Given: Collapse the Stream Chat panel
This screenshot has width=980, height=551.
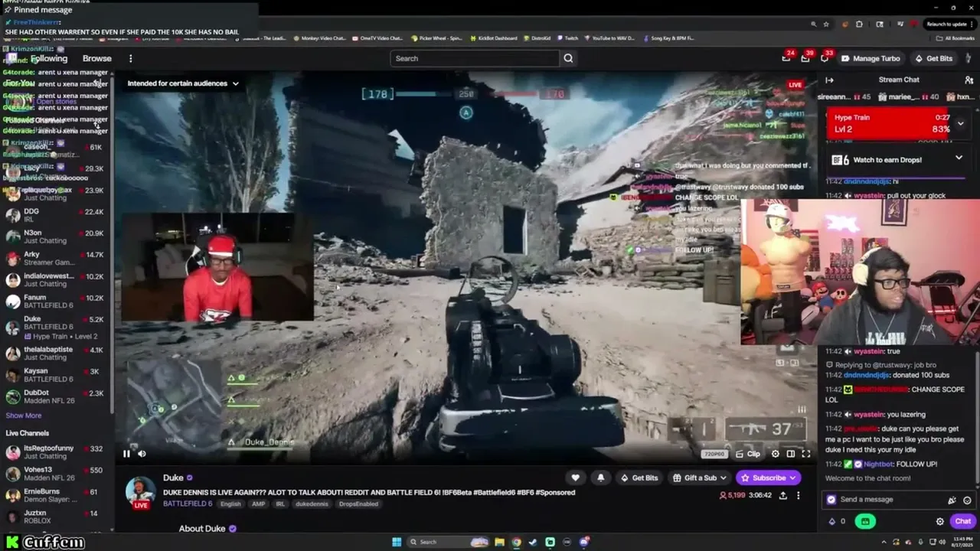Looking at the screenshot, I should 829,80.
